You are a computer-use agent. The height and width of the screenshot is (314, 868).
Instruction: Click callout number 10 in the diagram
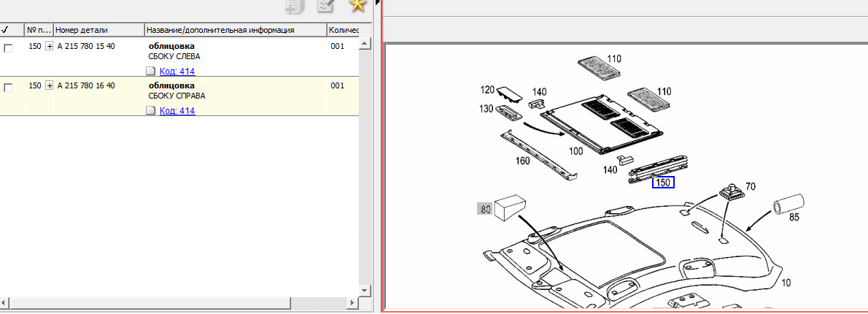click(x=786, y=283)
